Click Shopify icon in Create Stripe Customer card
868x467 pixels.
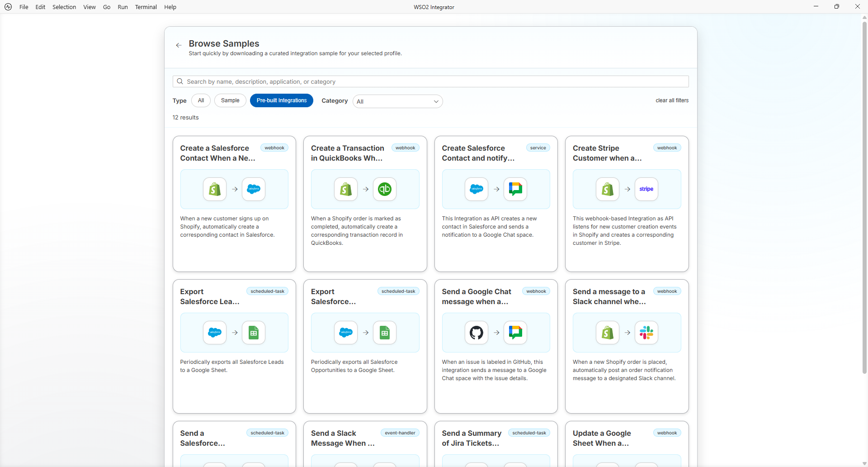pyautogui.click(x=608, y=189)
